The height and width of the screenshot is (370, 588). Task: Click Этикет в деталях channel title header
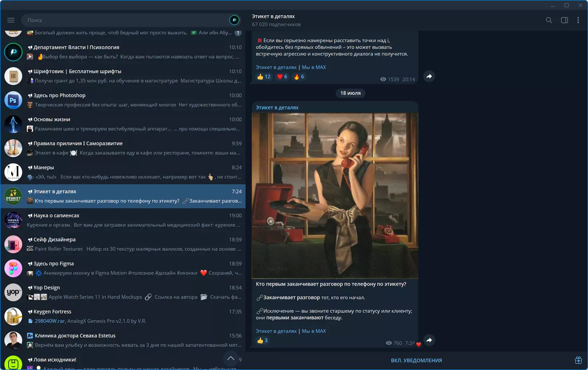[273, 16]
